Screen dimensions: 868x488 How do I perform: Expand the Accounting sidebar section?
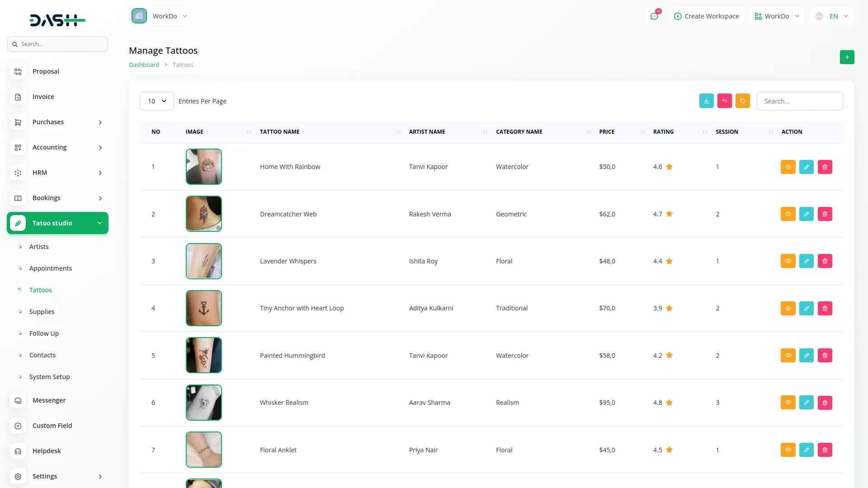(49, 147)
